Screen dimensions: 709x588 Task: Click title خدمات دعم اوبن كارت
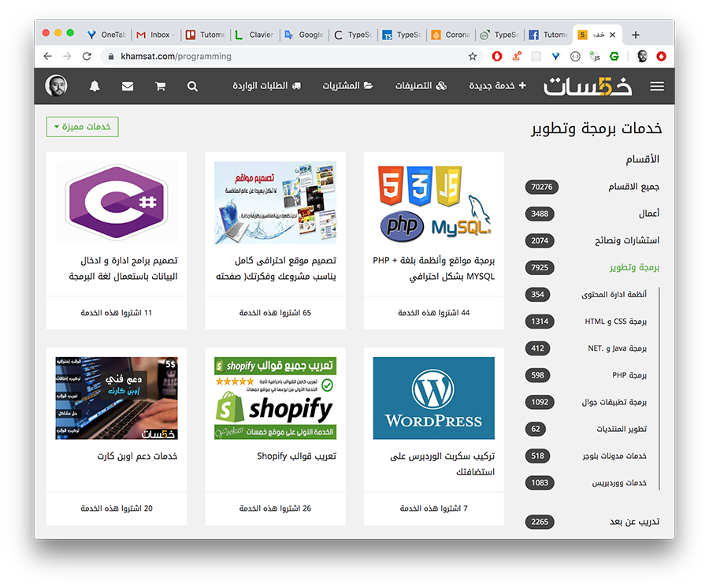137,456
